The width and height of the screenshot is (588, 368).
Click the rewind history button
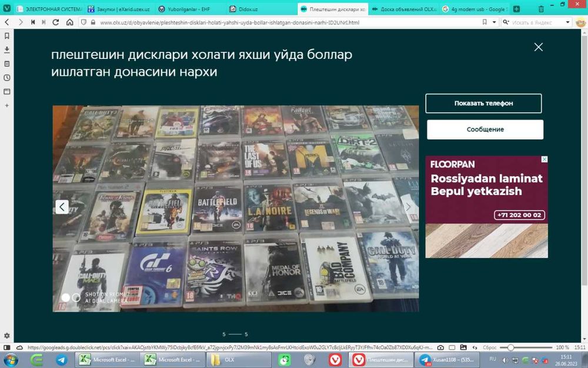pos(33,22)
